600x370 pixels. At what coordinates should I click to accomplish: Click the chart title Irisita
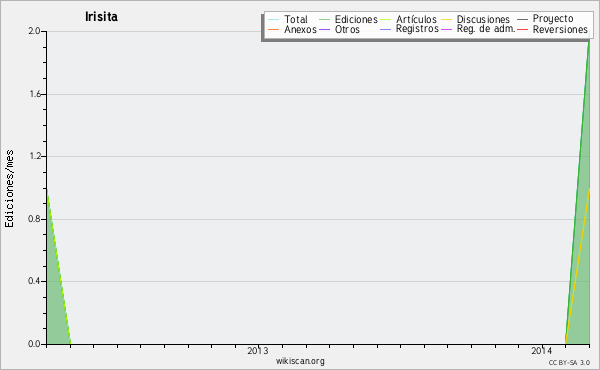pyautogui.click(x=101, y=17)
